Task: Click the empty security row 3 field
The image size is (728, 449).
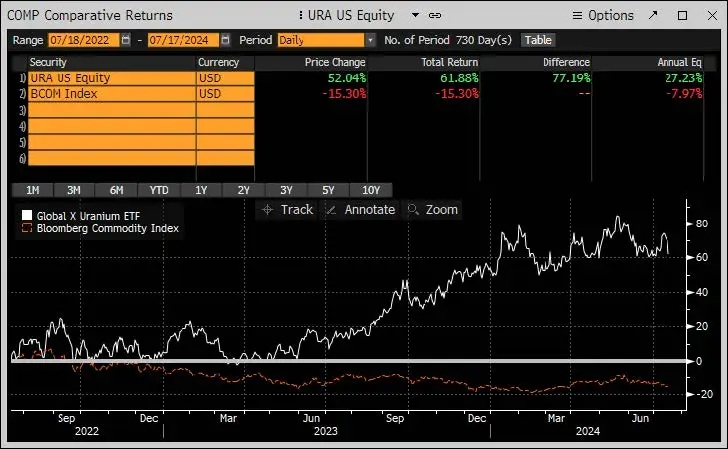Action: tap(110, 110)
